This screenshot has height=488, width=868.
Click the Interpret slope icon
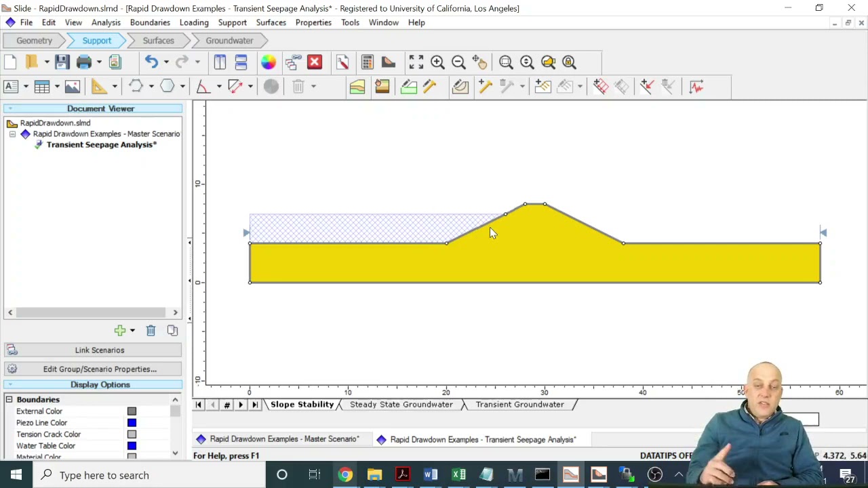tap(389, 62)
